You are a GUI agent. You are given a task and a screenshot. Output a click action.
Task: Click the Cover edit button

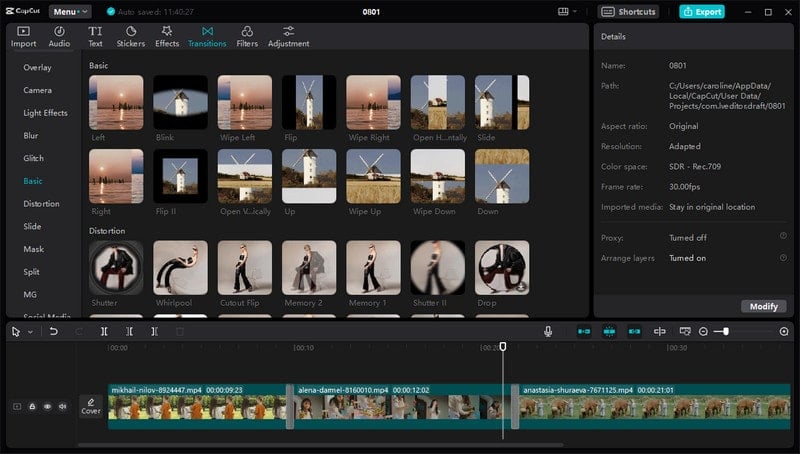91,406
